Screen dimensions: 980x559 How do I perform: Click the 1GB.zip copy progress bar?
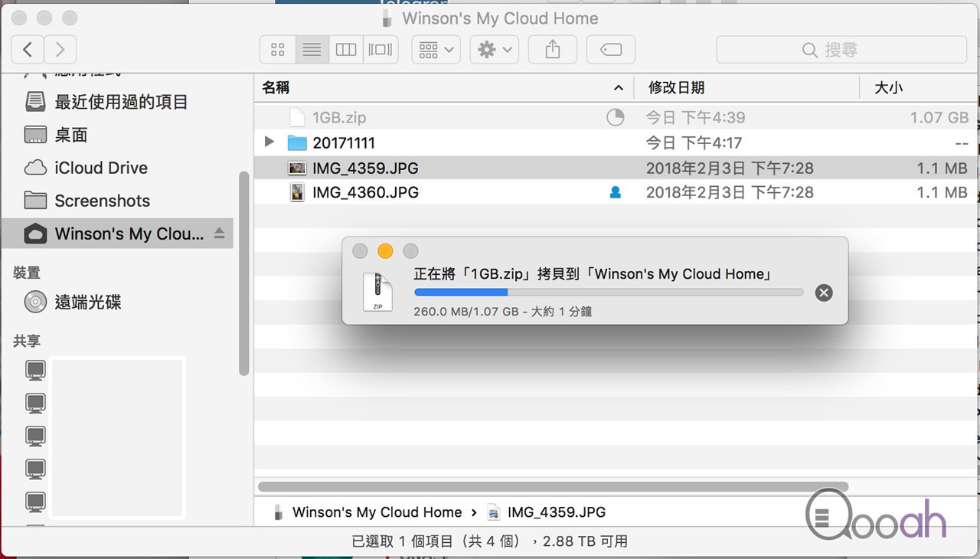pos(609,292)
